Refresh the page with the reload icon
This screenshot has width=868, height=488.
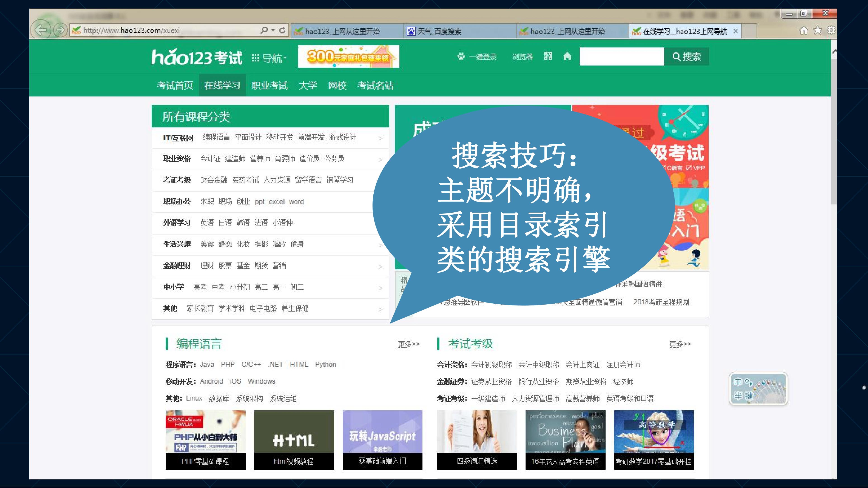point(282,30)
